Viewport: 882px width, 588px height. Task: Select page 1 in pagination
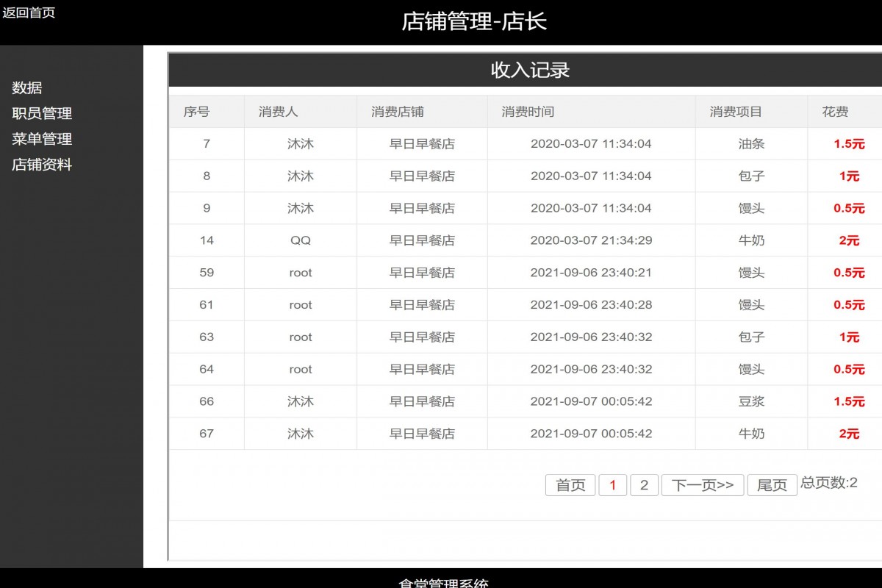tap(613, 485)
